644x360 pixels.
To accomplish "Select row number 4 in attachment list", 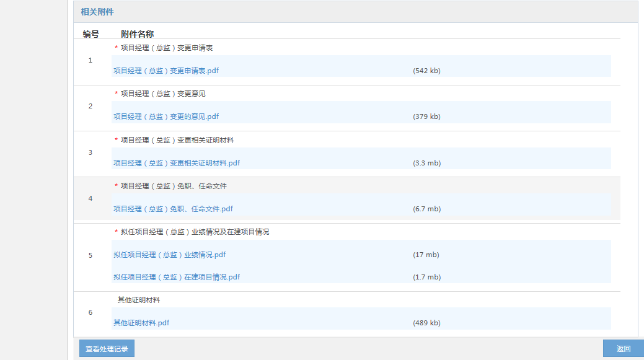I will tap(90, 198).
